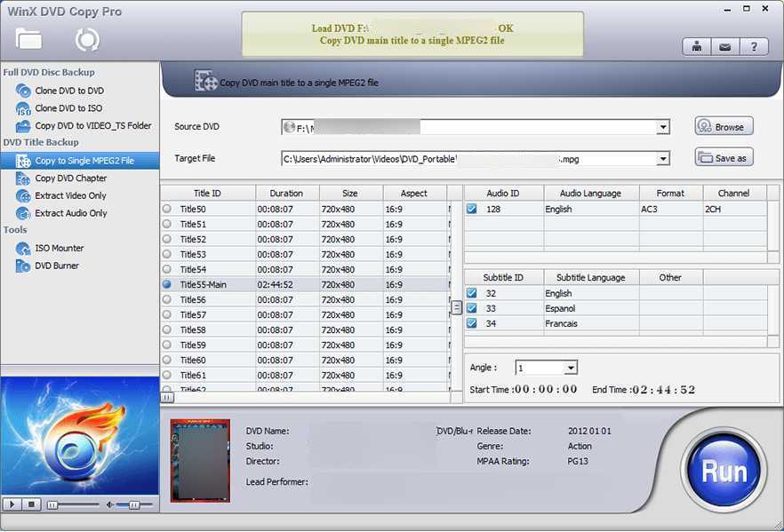This screenshot has width=784, height=532.
Task: Adjust the preview volume slider
Action: pyautogui.click(x=133, y=504)
